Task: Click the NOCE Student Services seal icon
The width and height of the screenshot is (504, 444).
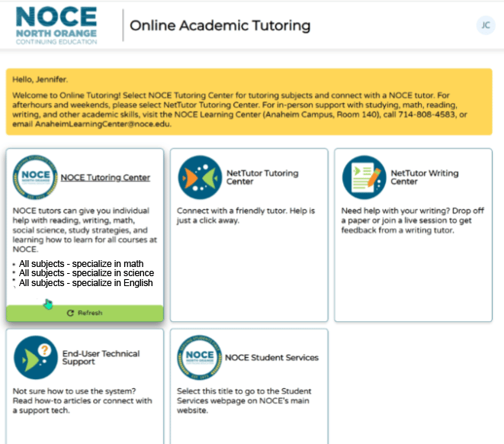Action: (200, 358)
